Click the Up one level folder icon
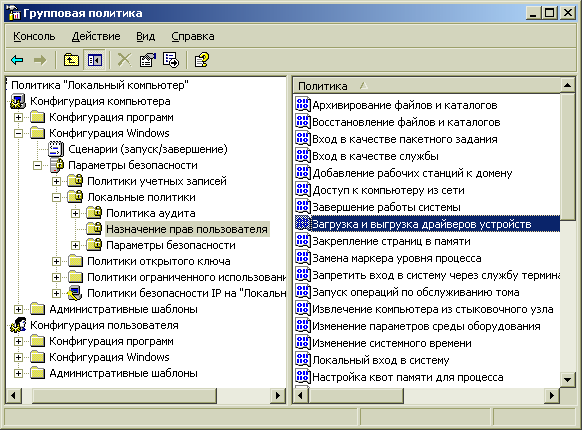582x430 pixels. pyautogui.click(x=71, y=60)
